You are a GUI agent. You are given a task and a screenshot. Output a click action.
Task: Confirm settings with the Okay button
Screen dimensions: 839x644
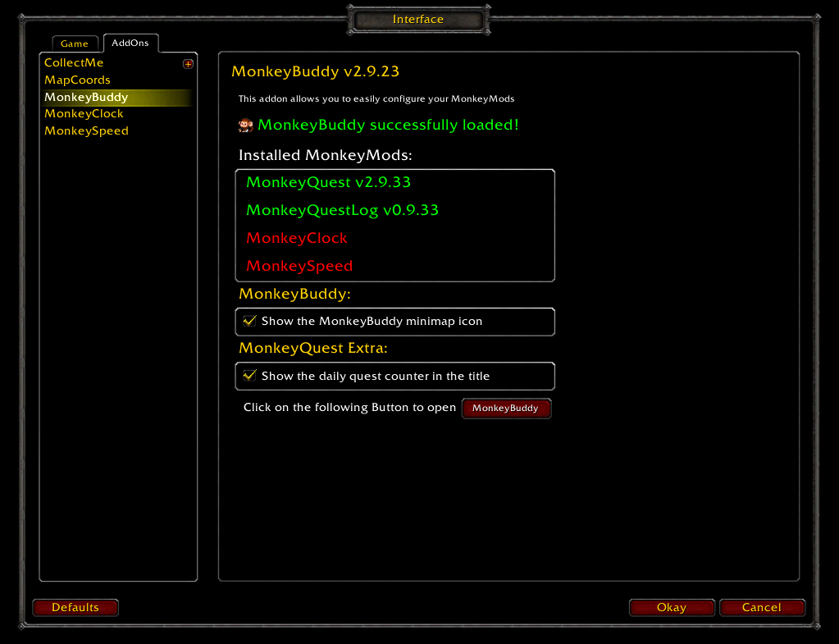671,607
